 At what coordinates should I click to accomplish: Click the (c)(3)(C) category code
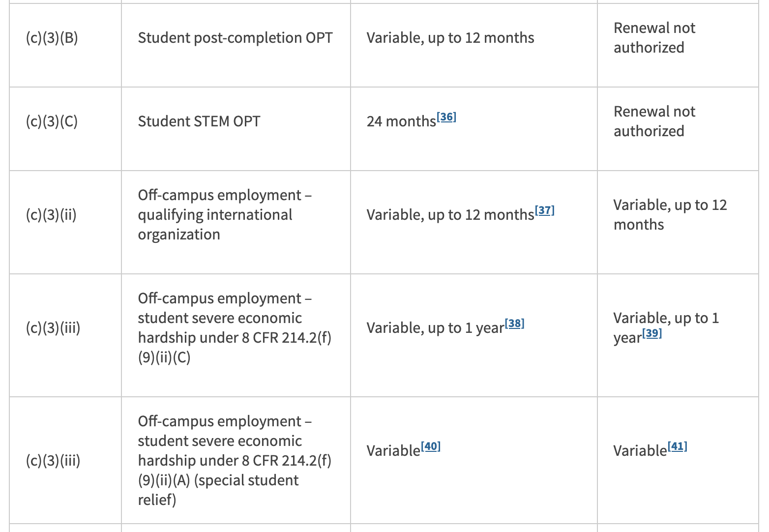[x=52, y=121]
